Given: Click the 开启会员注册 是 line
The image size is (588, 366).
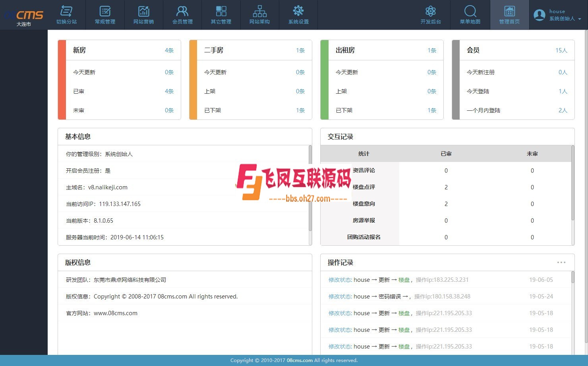Looking at the screenshot, I should pyautogui.click(x=88, y=171).
